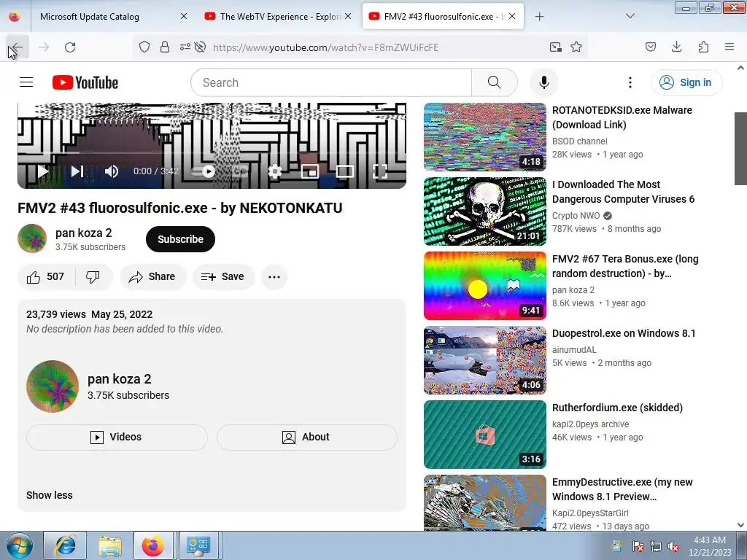Open picture-in-picture icon in address bar
The image size is (747, 560).
pyautogui.click(x=555, y=47)
